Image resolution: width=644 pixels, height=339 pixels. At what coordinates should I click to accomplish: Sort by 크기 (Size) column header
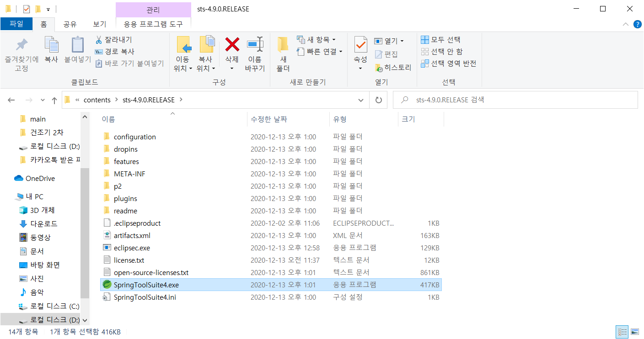tap(408, 119)
